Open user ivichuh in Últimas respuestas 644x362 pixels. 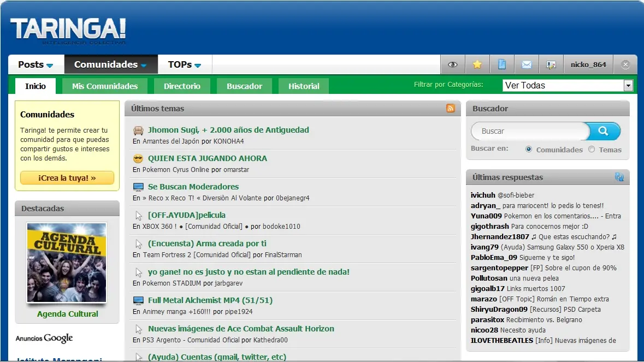pyautogui.click(x=483, y=195)
